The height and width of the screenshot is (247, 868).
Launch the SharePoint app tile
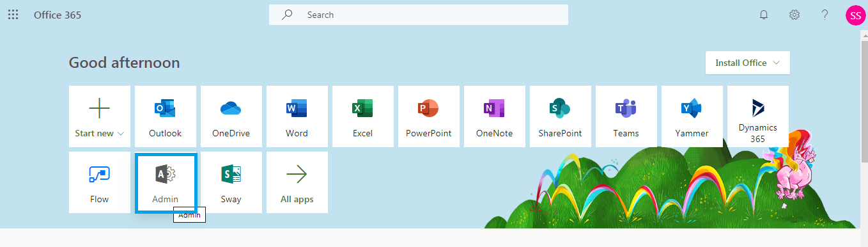(x=561, y=116)
